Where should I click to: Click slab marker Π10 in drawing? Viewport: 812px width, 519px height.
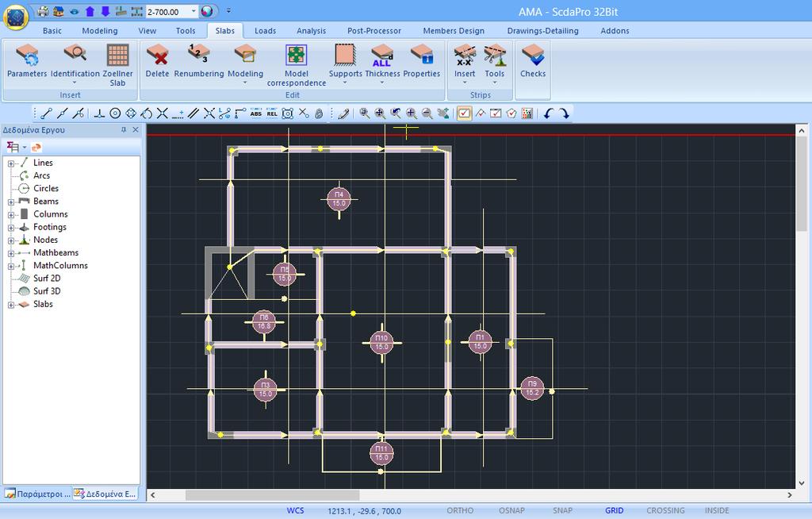pos(381,342)
